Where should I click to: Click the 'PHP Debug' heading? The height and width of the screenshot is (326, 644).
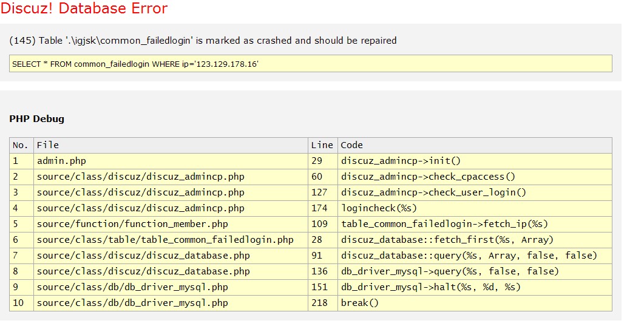pyautogui.click(x=37, y=118)
